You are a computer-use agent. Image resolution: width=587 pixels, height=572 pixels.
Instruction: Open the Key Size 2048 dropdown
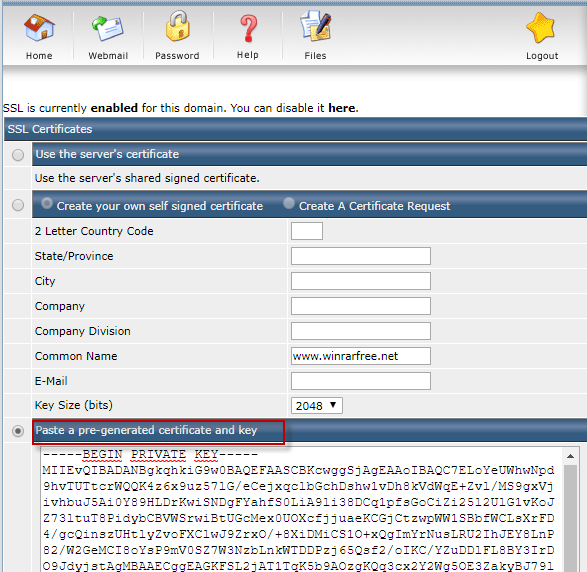coord(317,406)
